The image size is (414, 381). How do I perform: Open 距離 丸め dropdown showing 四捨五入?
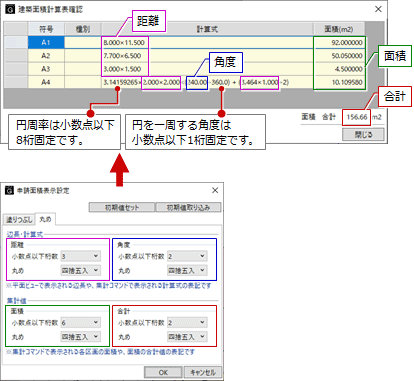pos(80,270)
